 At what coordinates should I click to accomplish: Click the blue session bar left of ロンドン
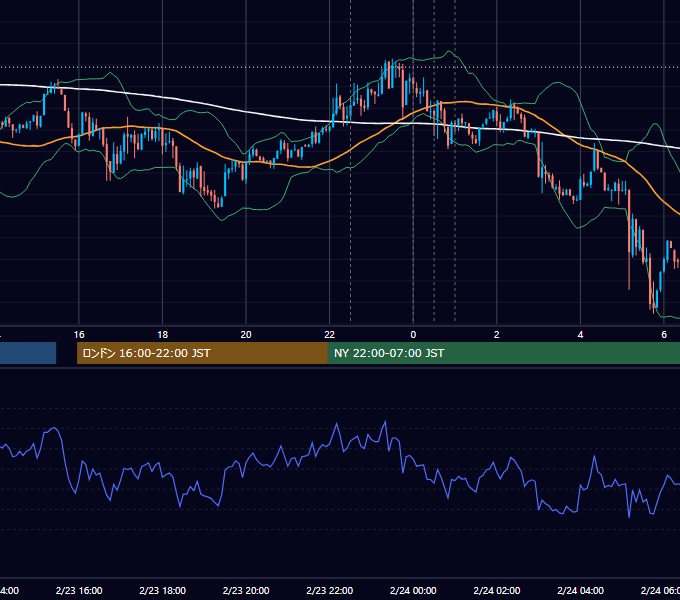click(28, 353)
